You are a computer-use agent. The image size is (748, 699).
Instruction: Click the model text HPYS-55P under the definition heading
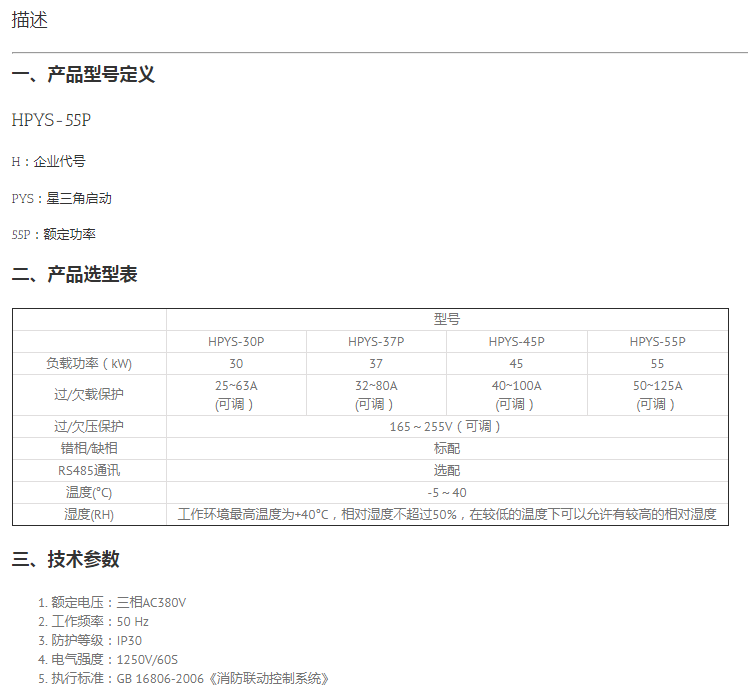[x=51, y=120]
